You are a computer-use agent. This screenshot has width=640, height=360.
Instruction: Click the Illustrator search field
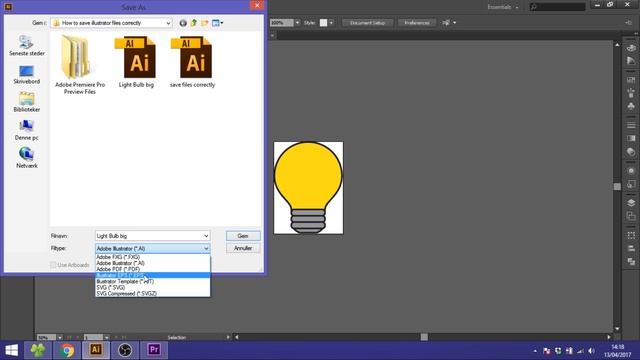point(558,7)
